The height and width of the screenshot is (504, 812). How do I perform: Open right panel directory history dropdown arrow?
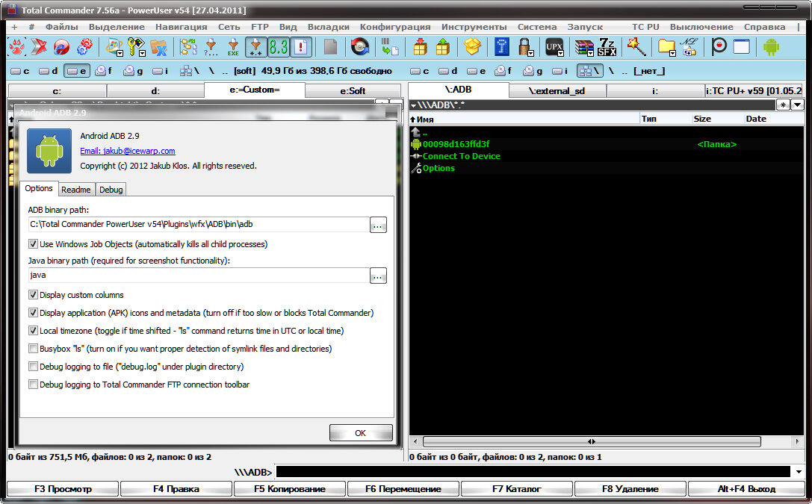tap(797, 105)
